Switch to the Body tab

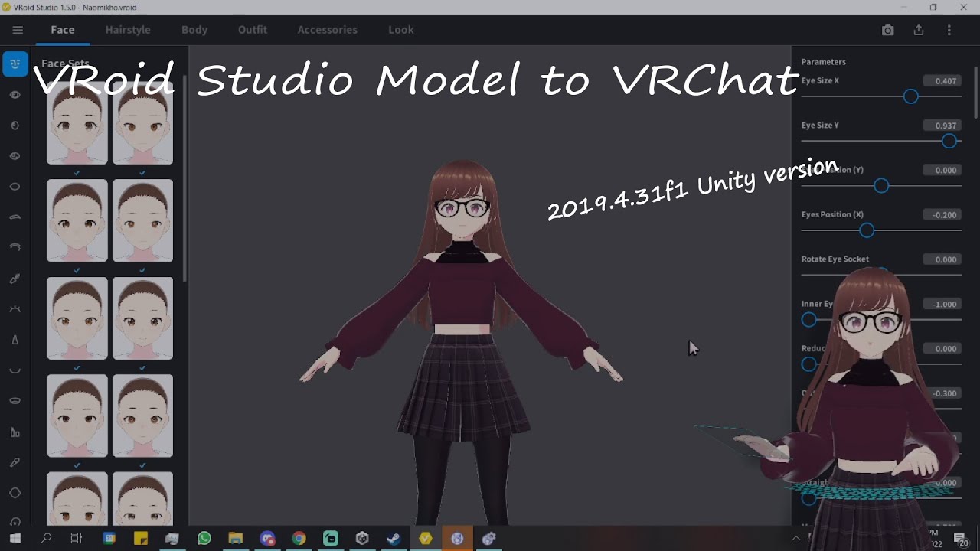[x=194, y=30]
